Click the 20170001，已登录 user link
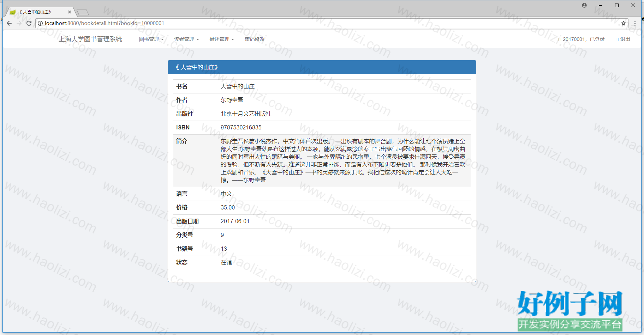This screenshot has height=335, width=644. (x=582, y=39)
